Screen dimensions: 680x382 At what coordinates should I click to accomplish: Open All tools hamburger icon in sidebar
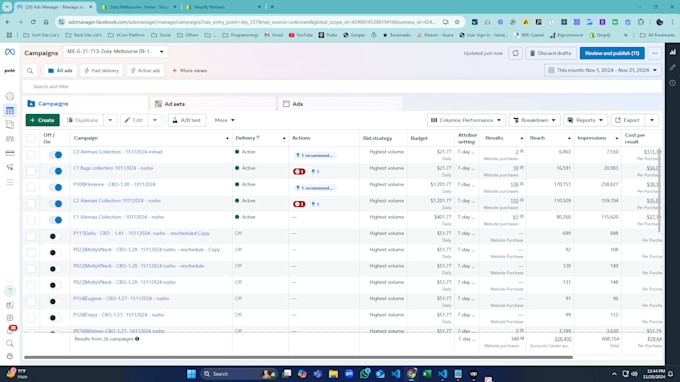10,183
